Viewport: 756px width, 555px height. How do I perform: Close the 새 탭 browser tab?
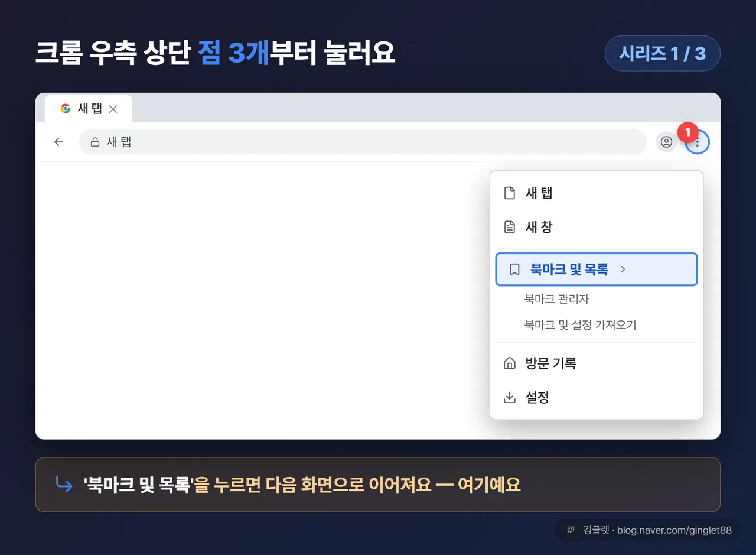coord(113,109)
